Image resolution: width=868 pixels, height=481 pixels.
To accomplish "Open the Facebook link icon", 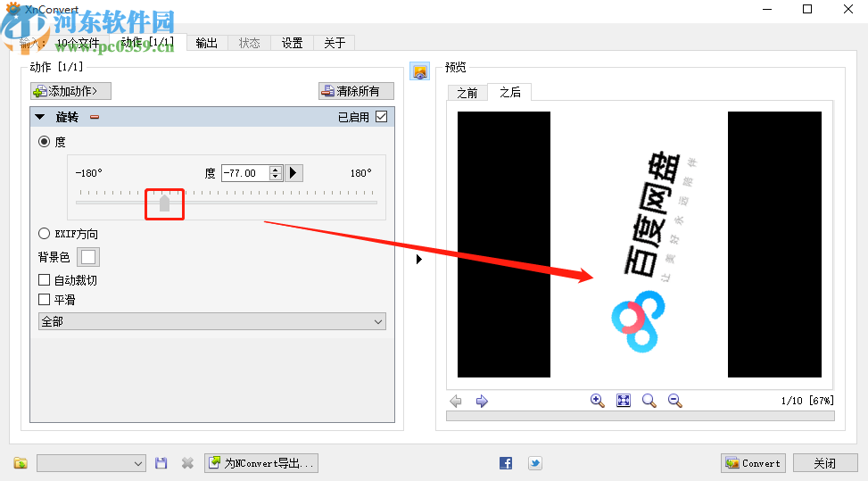I will pos(506,463).
